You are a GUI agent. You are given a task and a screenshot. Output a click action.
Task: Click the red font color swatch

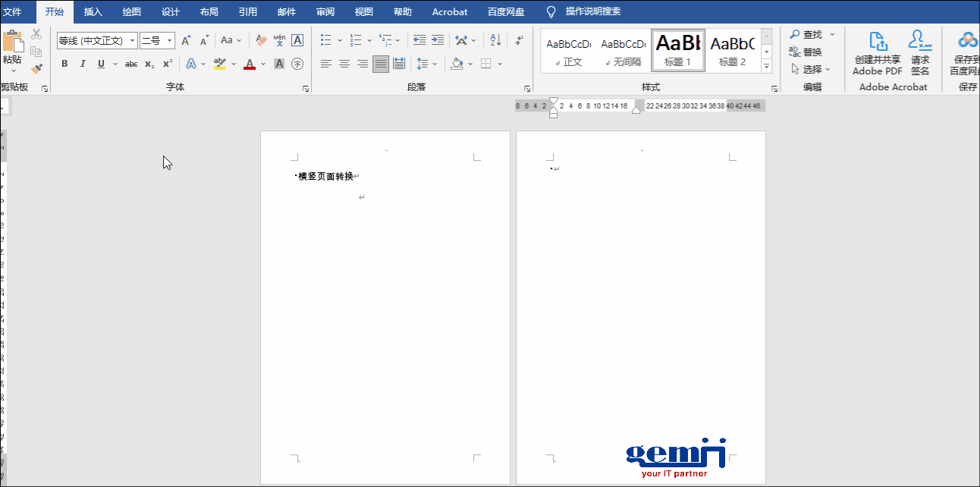coord(250,64)
